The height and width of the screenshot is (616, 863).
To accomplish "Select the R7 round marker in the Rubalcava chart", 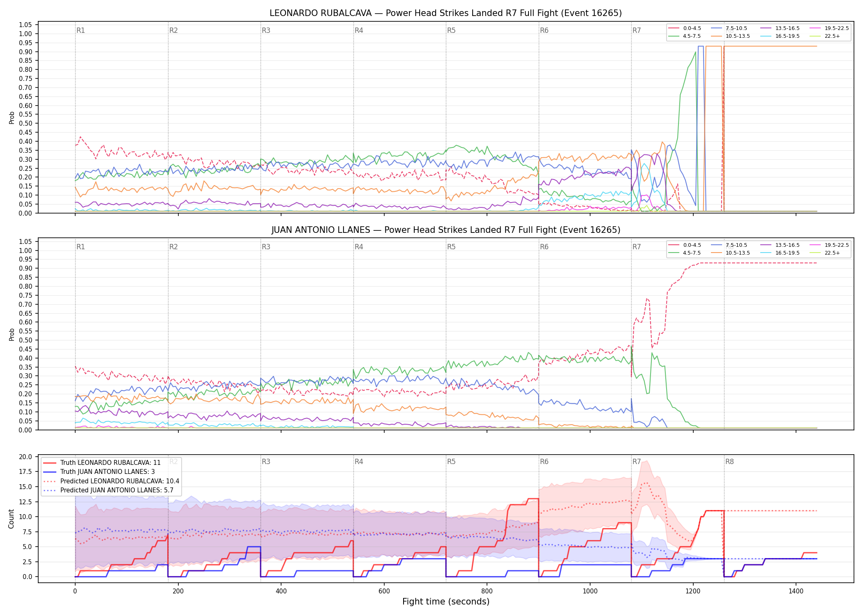I will coord(637,30).
